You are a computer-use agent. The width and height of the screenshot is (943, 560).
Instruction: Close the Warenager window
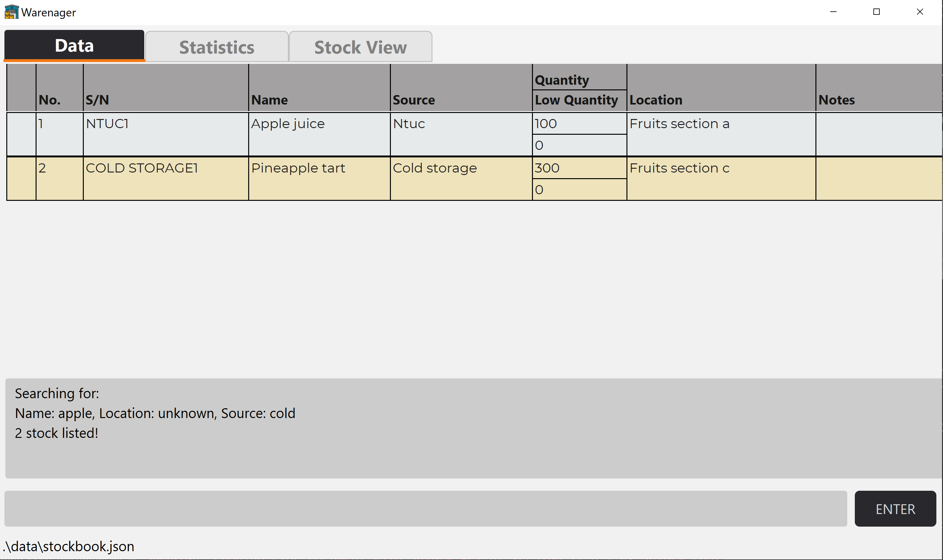pyautogui.click(x=920, y=12)
